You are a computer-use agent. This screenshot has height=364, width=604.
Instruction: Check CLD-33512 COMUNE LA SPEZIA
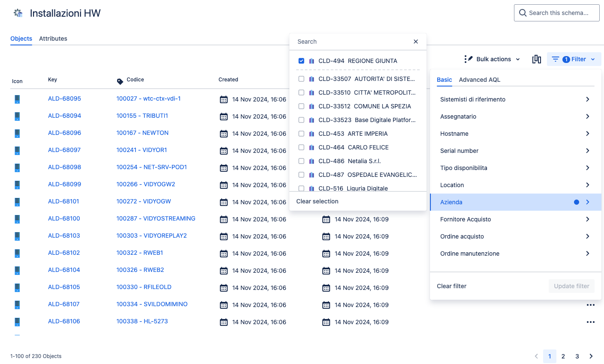click(301, 106)
